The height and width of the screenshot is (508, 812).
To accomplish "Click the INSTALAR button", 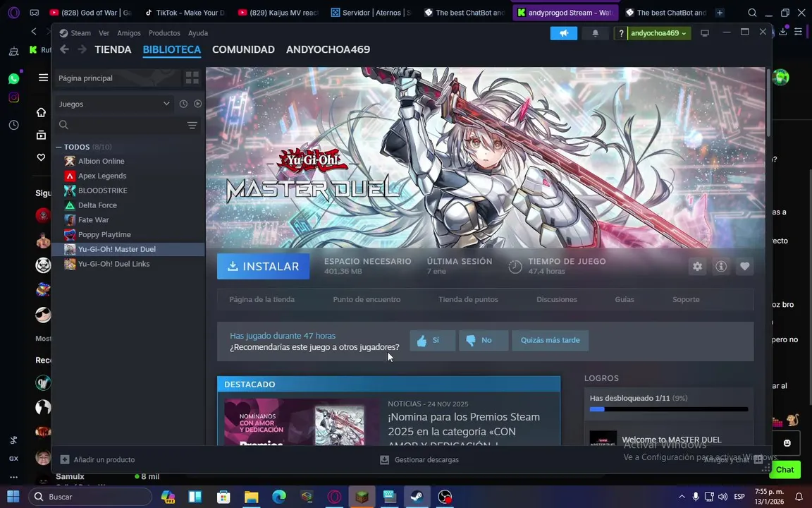I will pos(263,267).
